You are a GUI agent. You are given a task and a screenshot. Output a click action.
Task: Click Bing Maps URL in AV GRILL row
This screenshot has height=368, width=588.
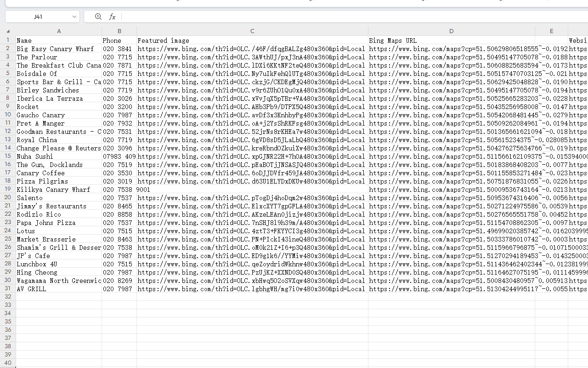coord(452,289)
